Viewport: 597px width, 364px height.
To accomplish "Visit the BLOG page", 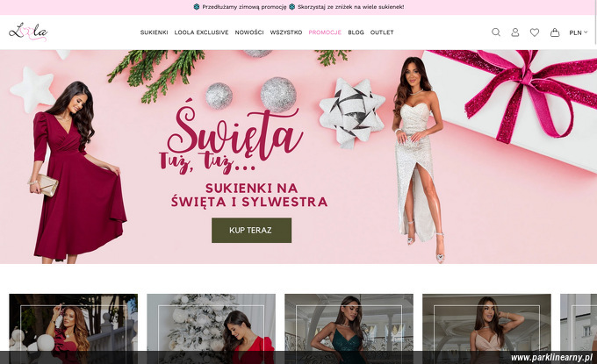I will [x=356, y=32].
